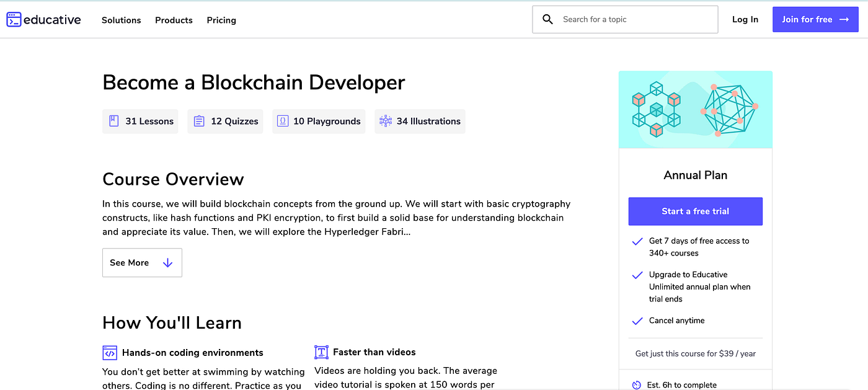Viewport: 868px width, 390px height.
Task: Click the 31 Lessons badge
Action: (140, 122)
